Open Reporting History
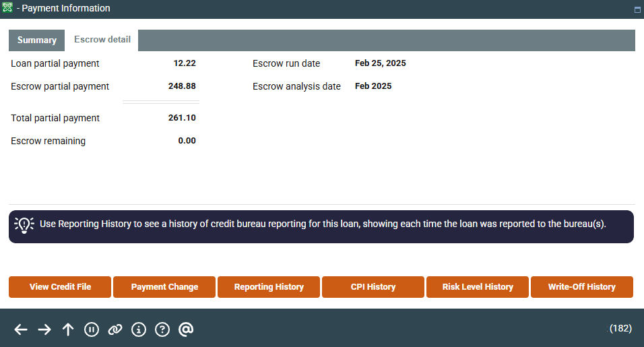The width and height of the screenshot is (644, 347). (x=269, y=287)
